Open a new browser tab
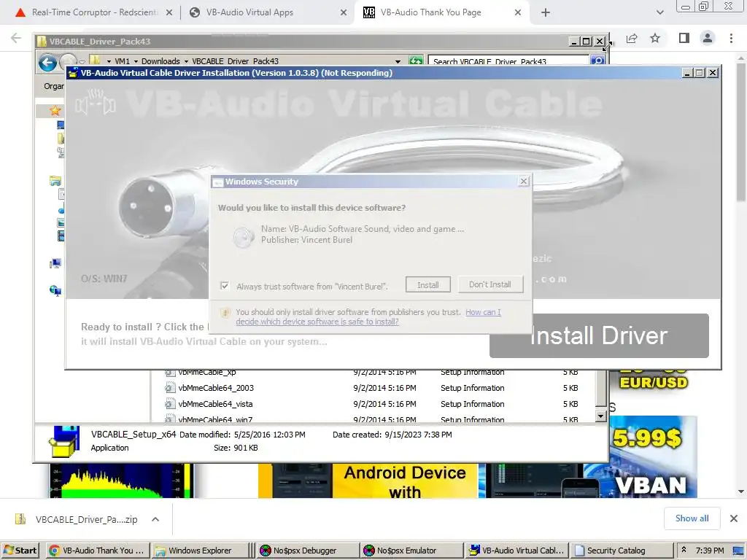This screenshot has height=560, width=747. 546,12
